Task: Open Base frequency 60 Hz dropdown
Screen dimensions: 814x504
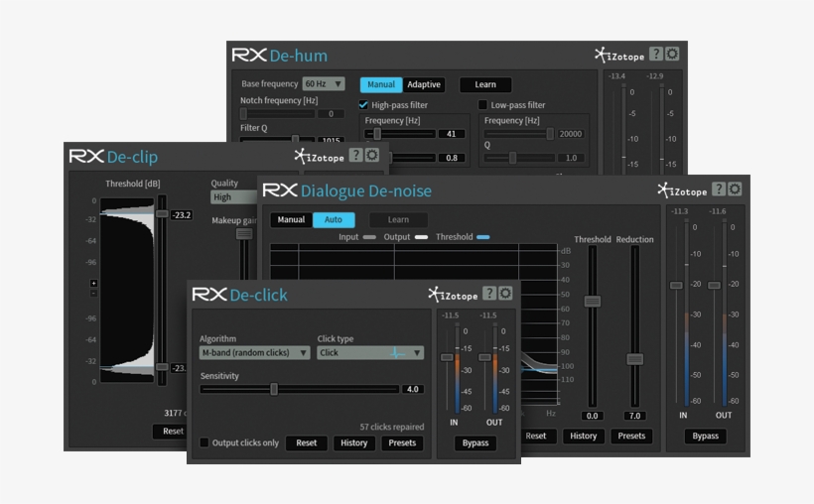Action: pos(324,83)
